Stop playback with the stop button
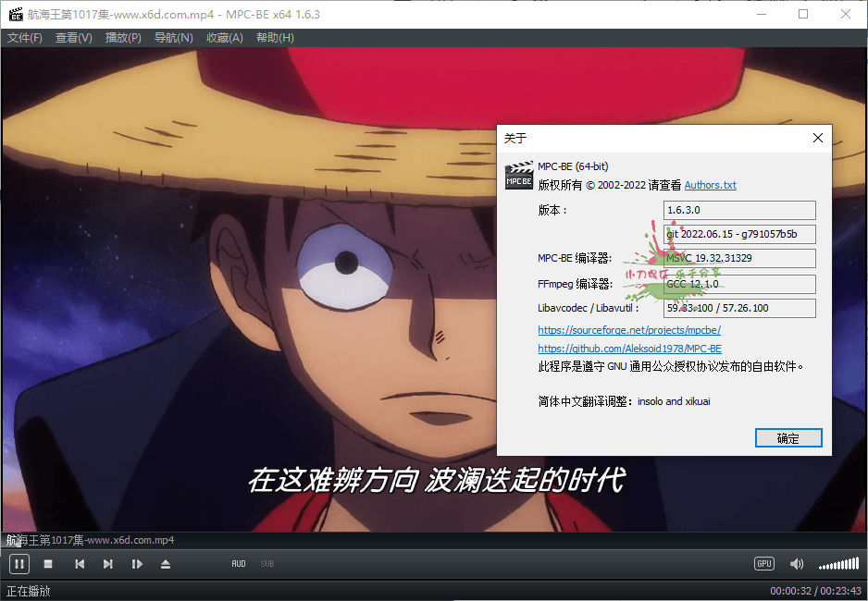This screenshot has width=868, height=601. coord(48,563)
